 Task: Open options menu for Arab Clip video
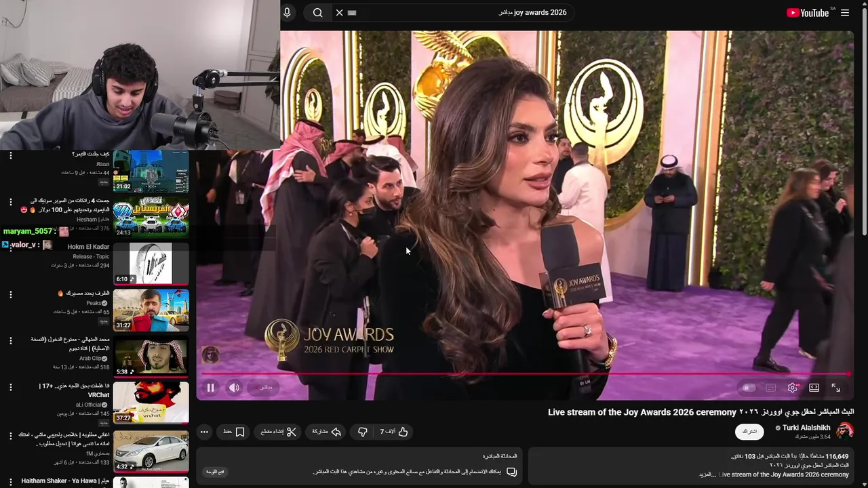pos(10,341)
